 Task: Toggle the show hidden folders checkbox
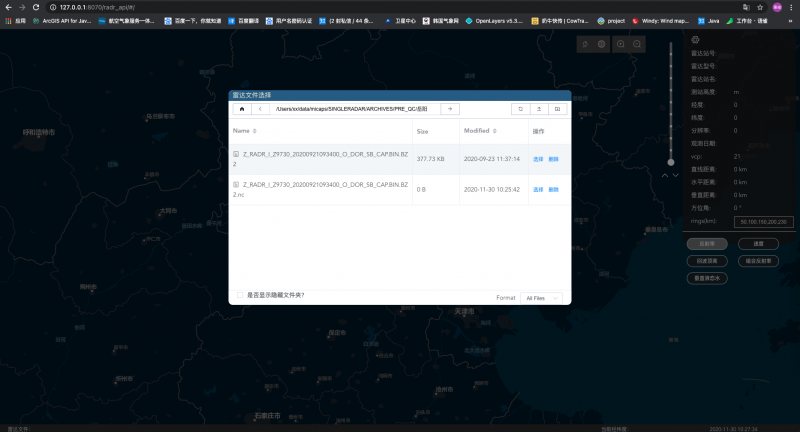coord(239,295)
